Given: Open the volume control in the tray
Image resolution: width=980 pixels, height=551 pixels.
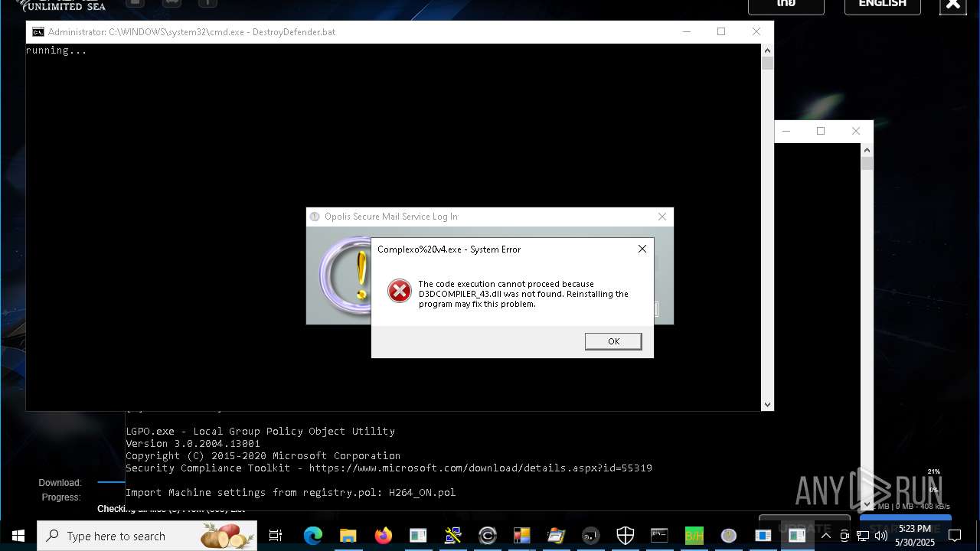Looking at the screenshot, I should pos(881,536).
